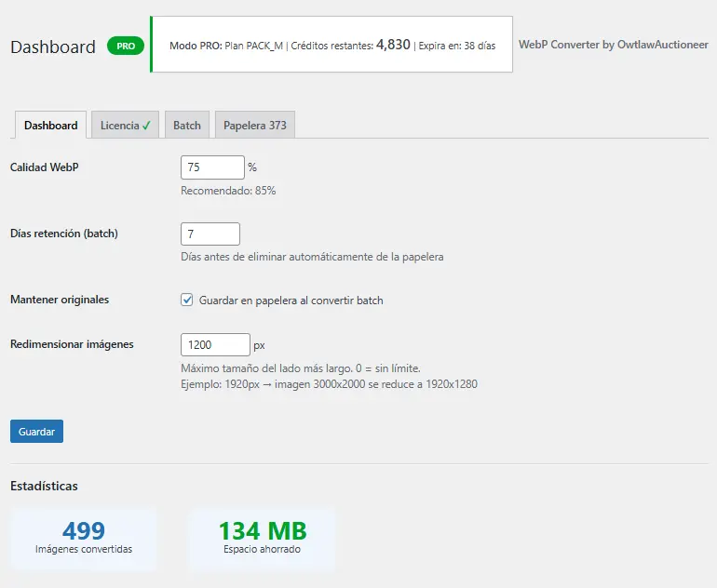The height and width of the screenshot is (588, 717).
Task: Open the Dashboard tab
Action: [x=51, y=125]
